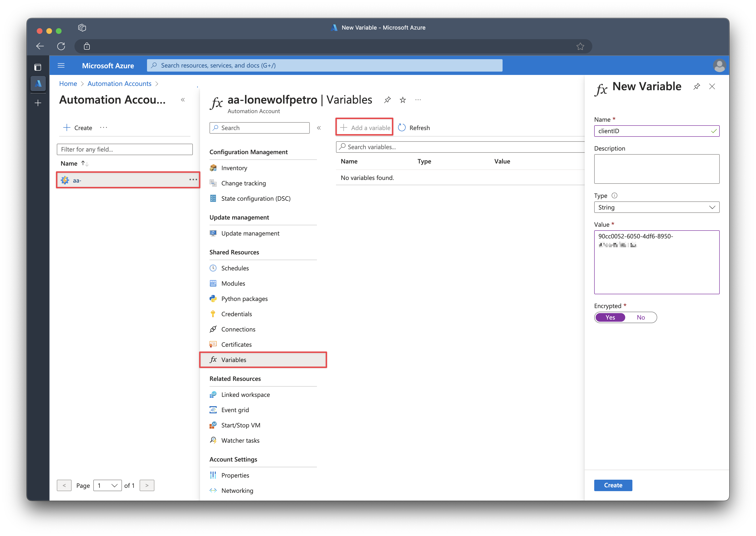This screenshot has height=536, width=756.
Task: Click the browser back arrow
Action: tap(40, 46)
